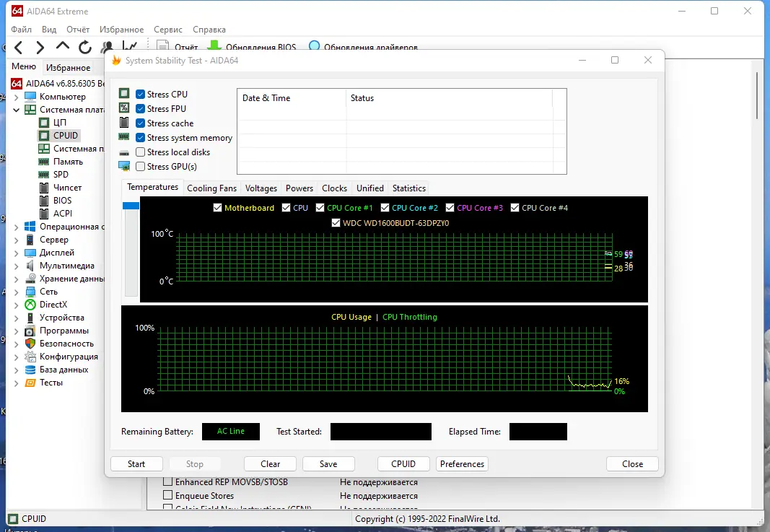Enable the Stress GPU(s) checkbox
The height and width of the screenshot is (532, 770).
[141, 167]
